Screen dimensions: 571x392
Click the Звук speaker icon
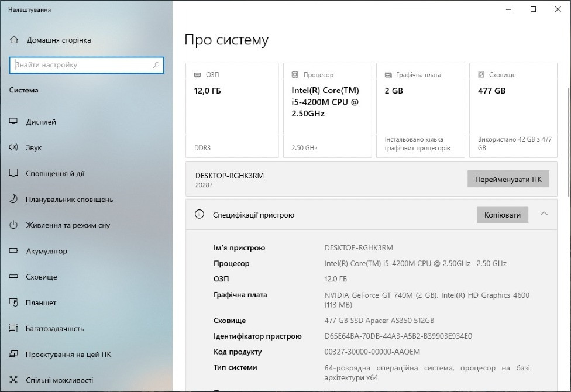(13, 147)
